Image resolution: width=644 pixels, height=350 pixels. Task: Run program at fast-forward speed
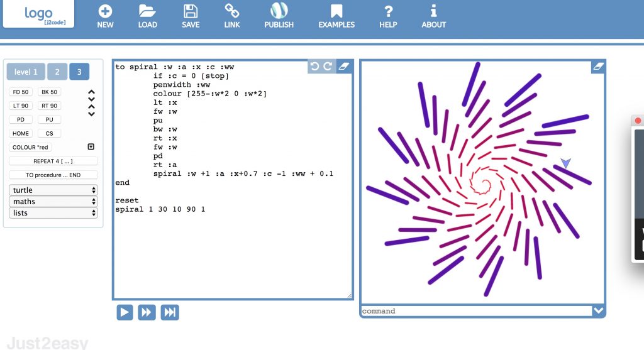[x=147, y=312]
